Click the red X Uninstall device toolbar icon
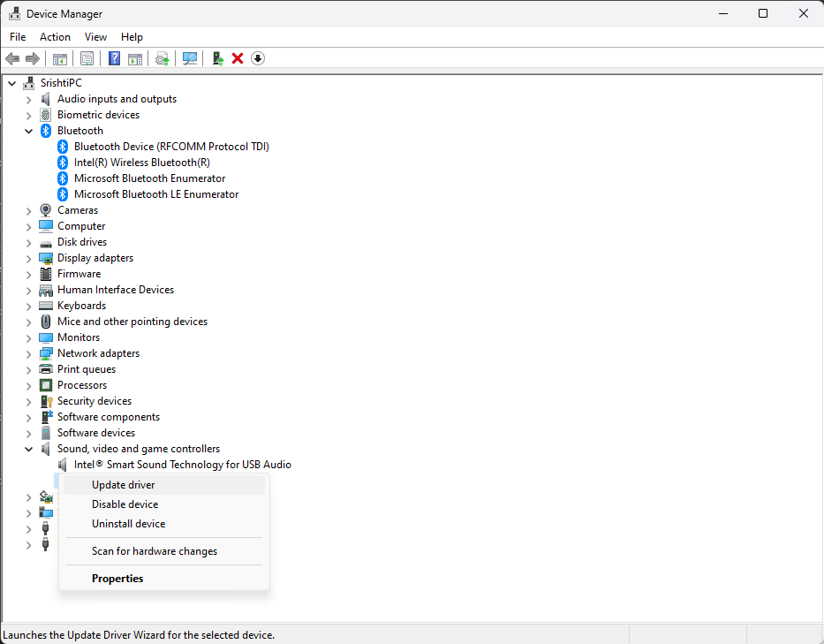Viewport: 824px width, 644px height. tap(238, 58)
